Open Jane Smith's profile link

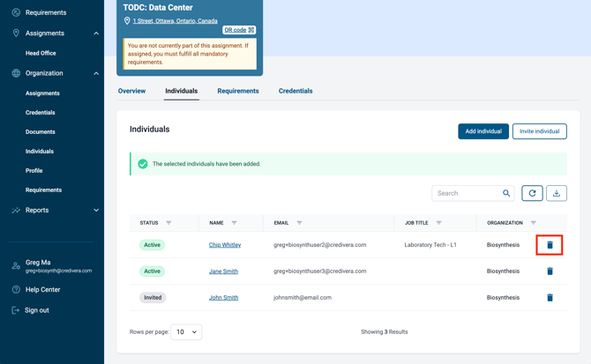[x=223, y=271]
